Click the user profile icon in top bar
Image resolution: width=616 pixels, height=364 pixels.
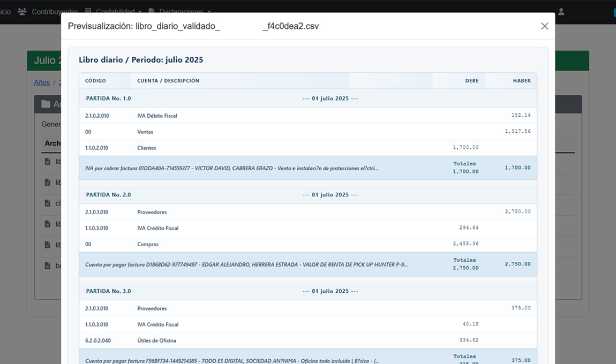(x=561, y=11)
